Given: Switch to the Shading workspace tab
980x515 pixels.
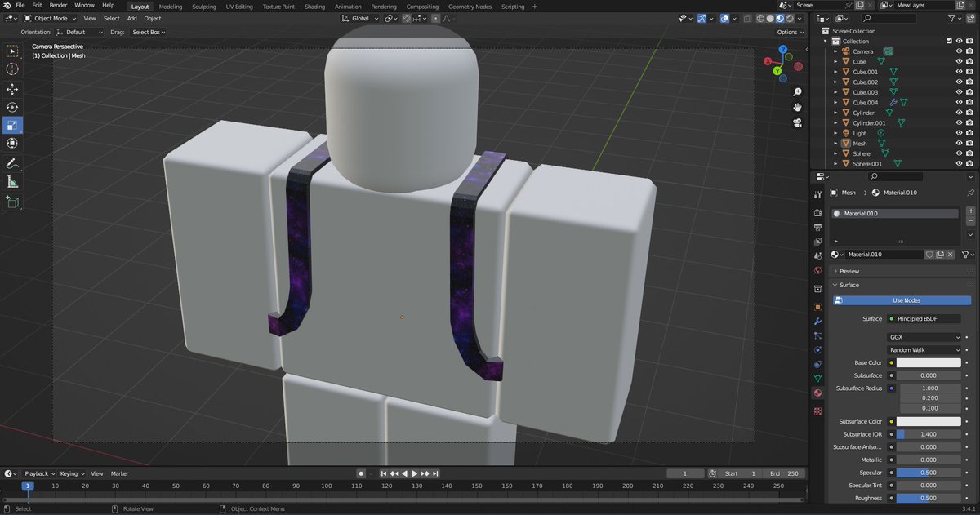Looking at the screenshot, I should 314,6.
